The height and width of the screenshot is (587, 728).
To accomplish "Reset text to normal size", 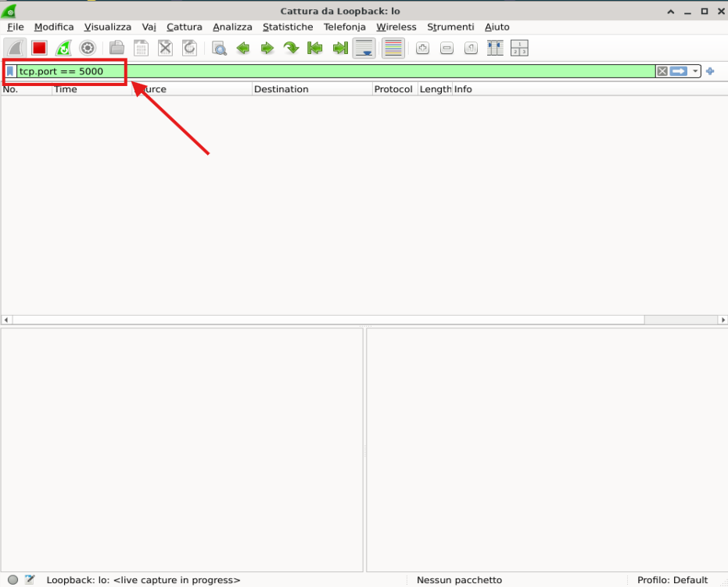I will pos(471,48).
